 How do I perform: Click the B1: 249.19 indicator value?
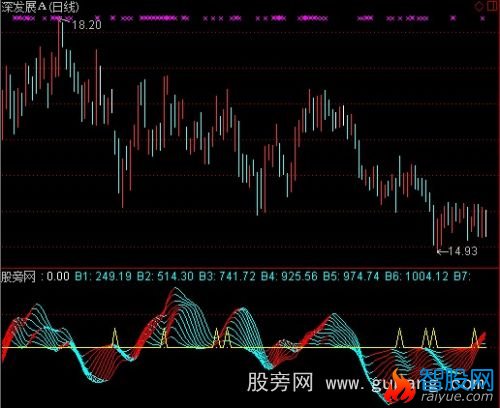click(103, 276)
